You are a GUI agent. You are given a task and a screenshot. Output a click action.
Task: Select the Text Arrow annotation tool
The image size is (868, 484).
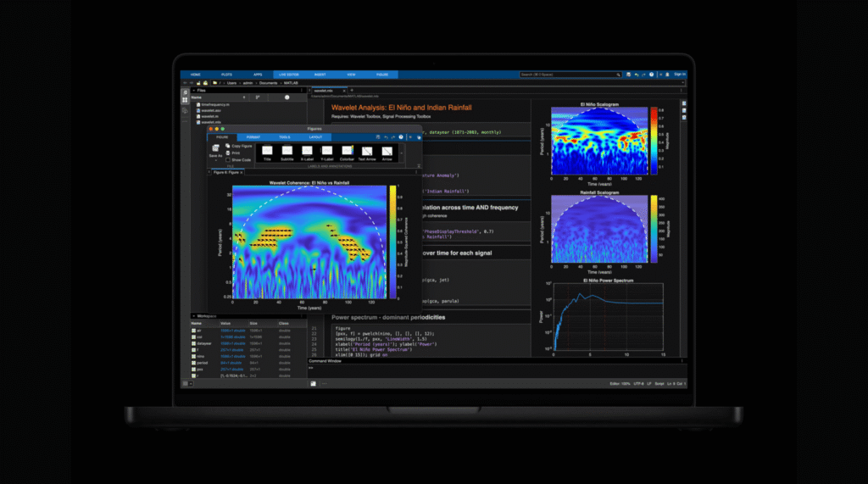coord(367,152)
